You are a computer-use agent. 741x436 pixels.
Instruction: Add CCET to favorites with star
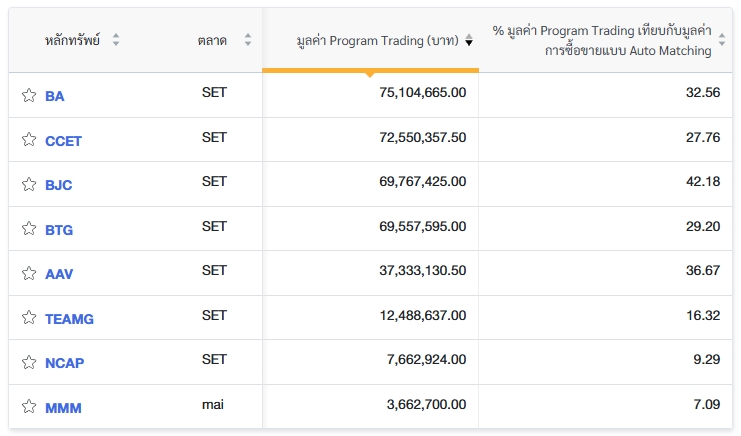click(x=29, y=141)
